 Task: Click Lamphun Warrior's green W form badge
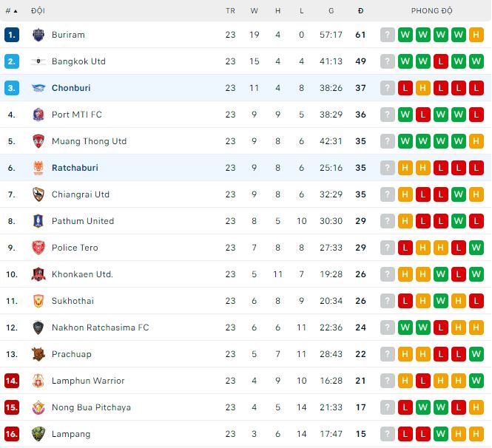[476, 381]
